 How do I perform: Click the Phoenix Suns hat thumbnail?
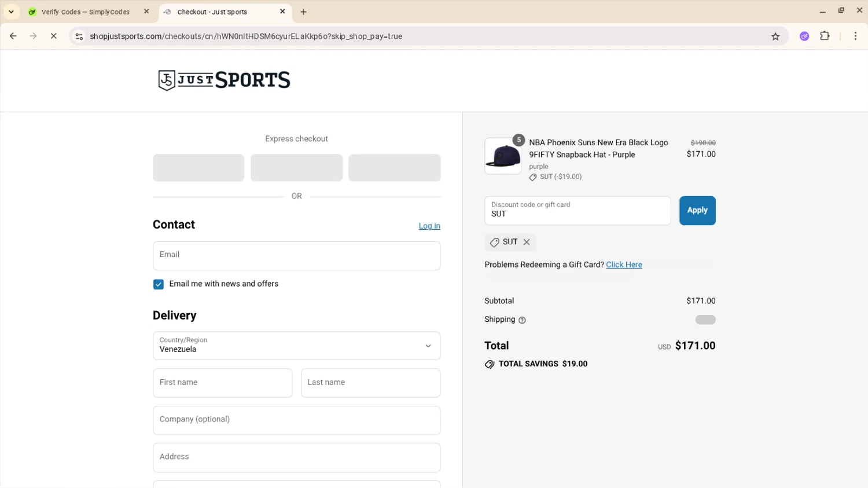pos(503,156)
